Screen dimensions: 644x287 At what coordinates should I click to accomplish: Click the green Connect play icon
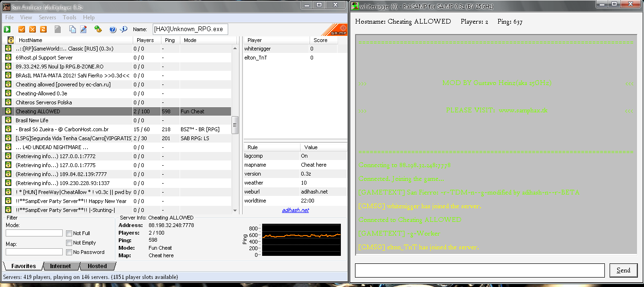click(x=8, y=29)
